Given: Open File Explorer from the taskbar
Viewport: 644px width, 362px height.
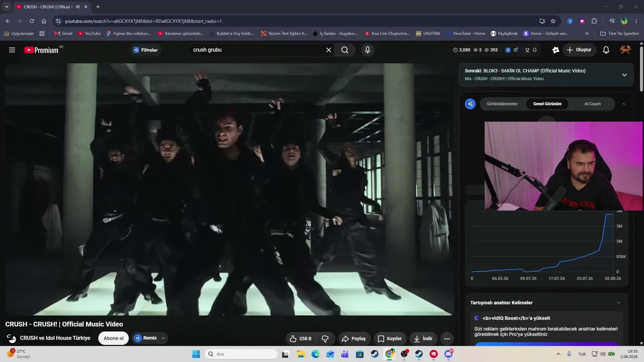Looking at the screenshot, I should coord(300,354).
